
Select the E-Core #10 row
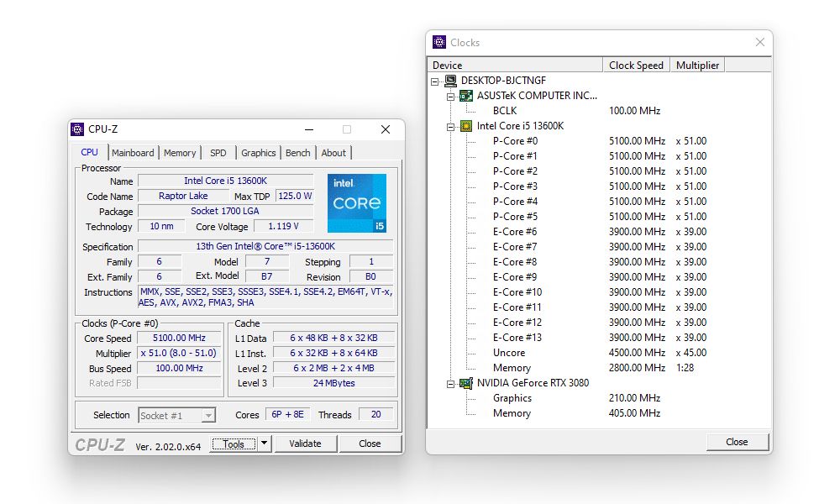(x=599, y=292)
